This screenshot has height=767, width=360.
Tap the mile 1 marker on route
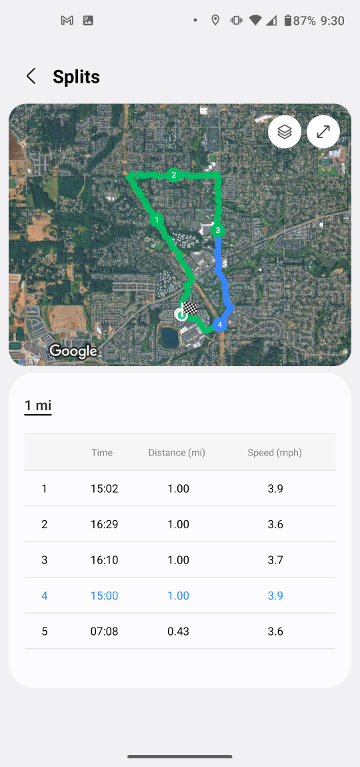pyautogui.click(x=157, y=220)
